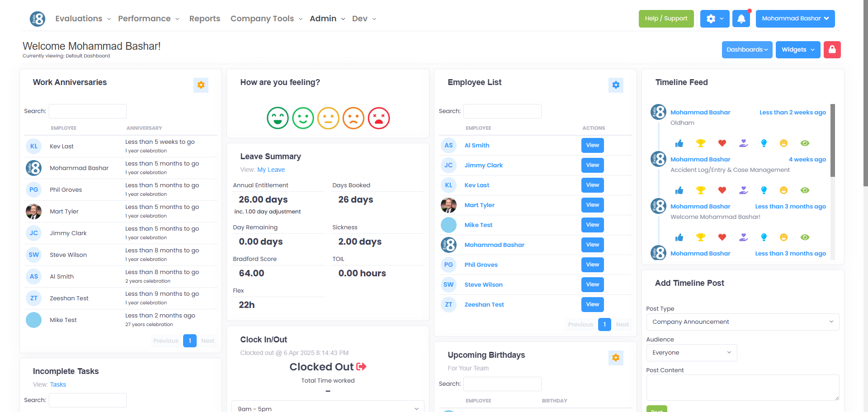This screenshot has width=868, height=412.
Task: Toggle the eye icon on Oldham post
Action: click(805, 143)
